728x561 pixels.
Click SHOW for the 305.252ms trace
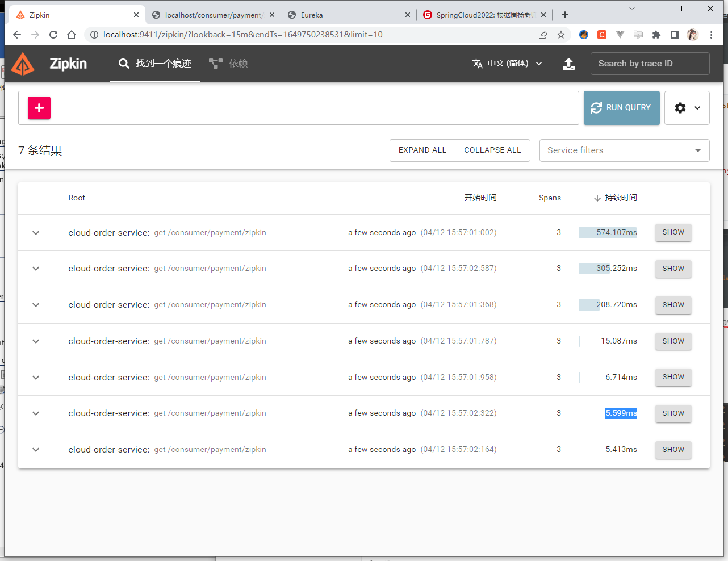673,269
